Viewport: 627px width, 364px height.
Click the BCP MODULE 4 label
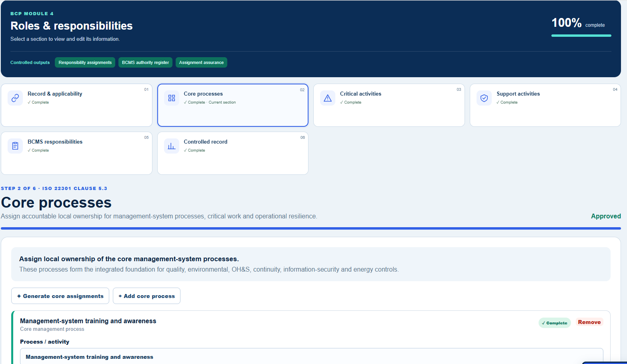pos(32,14)
